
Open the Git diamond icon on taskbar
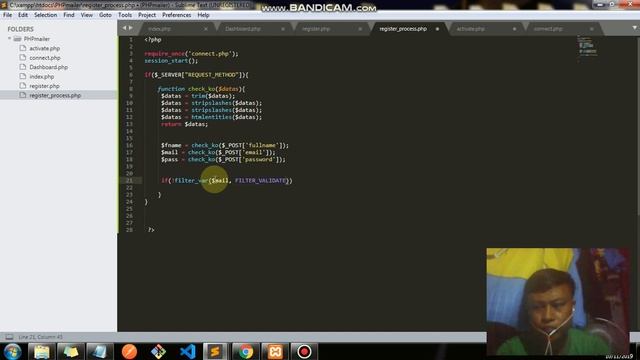158,351
